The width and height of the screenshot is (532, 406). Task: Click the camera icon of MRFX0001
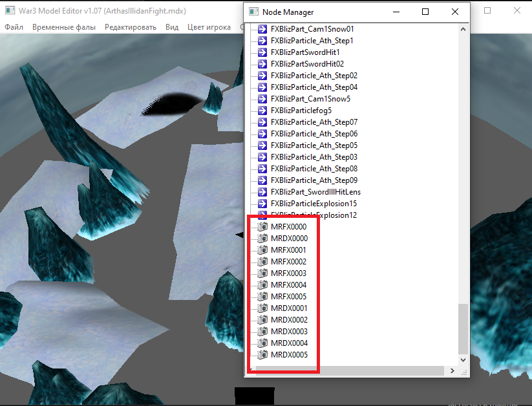262,250
